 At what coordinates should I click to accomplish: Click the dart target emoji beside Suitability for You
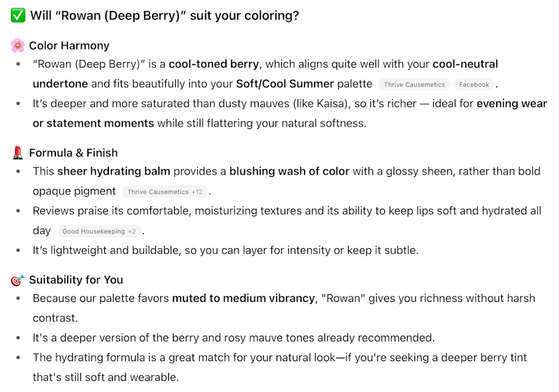(17, 280)
